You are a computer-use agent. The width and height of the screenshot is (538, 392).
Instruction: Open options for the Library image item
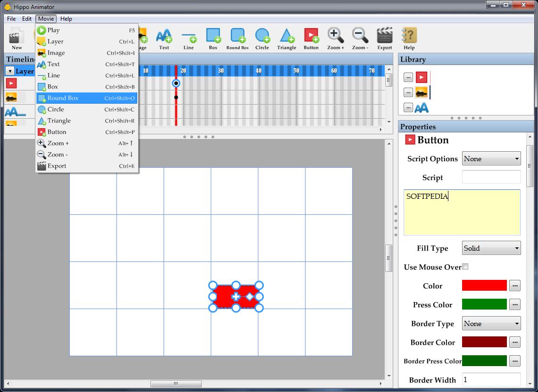tap(408, 92)
